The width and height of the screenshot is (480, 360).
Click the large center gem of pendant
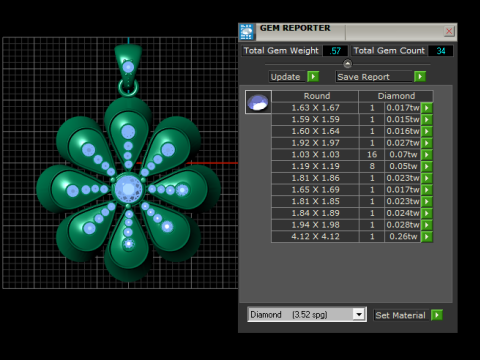pos(128,189)
